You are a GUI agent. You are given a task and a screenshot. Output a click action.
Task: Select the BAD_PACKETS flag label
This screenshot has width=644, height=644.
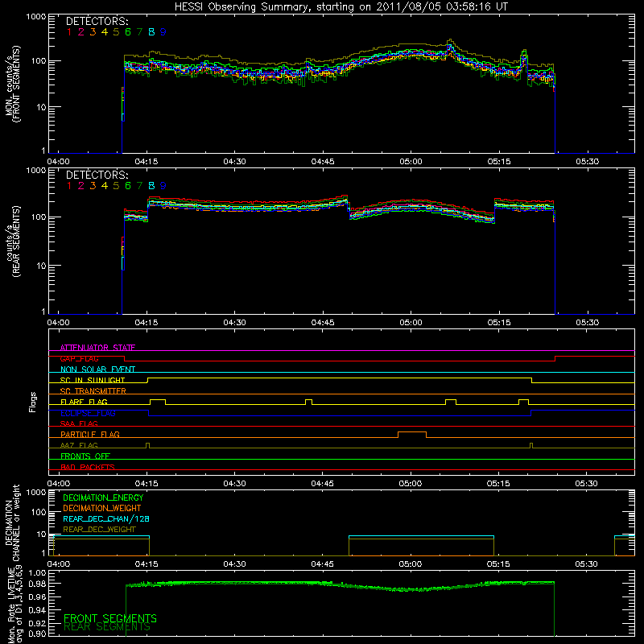coord(88,467)
